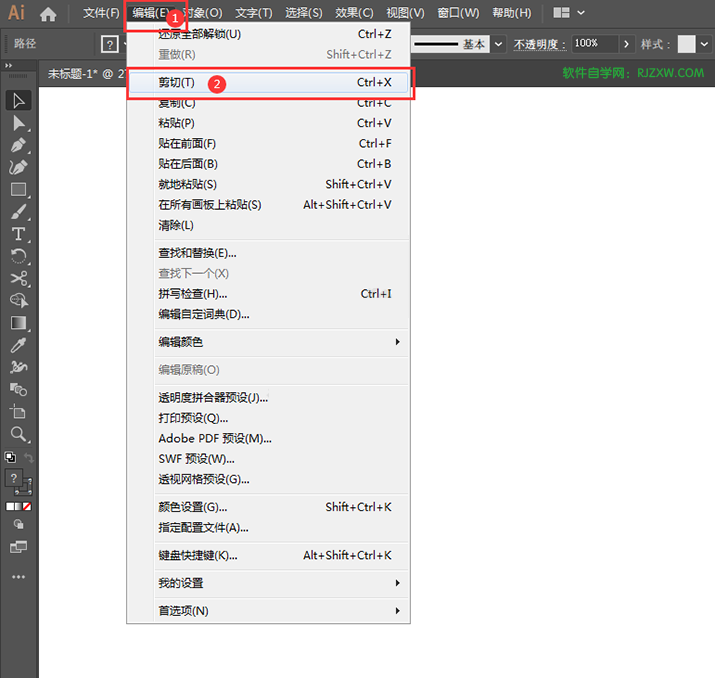Expand the 我的设置 submenu

point(269,583)
